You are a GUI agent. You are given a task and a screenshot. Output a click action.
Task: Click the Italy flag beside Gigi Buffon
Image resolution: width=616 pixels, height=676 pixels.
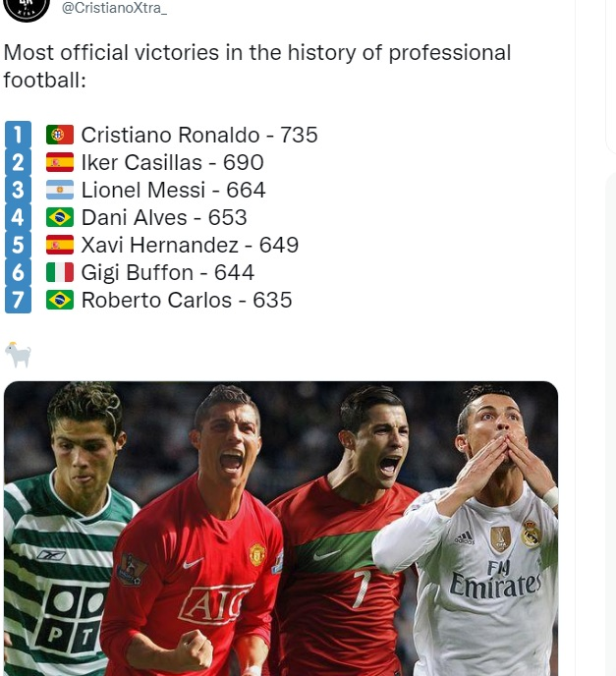click(x=60, y=272)
